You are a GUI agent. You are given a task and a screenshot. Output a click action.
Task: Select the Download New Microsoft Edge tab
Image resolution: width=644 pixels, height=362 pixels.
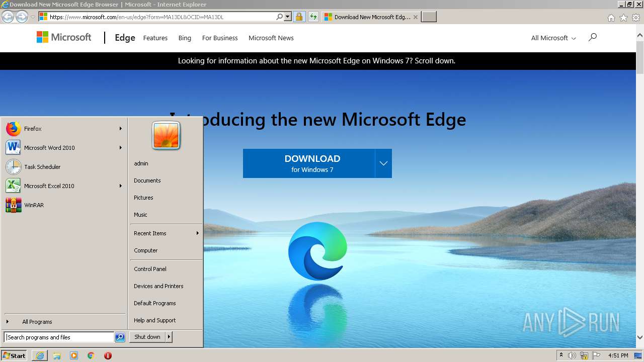(370, 17)
